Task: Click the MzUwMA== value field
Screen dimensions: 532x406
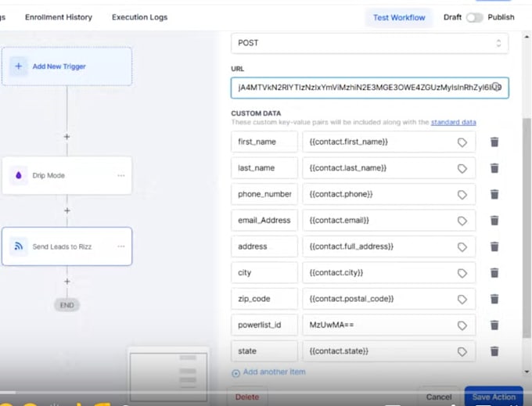Action: (389, 325)
